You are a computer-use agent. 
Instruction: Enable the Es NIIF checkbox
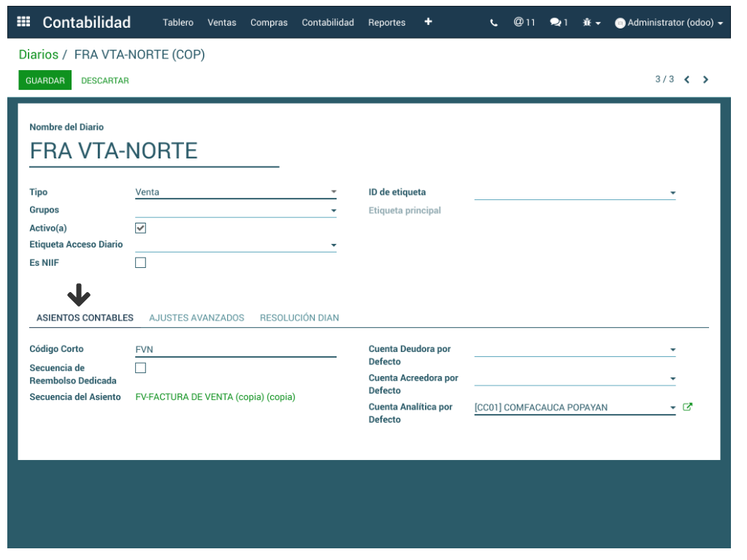point(141,263)
